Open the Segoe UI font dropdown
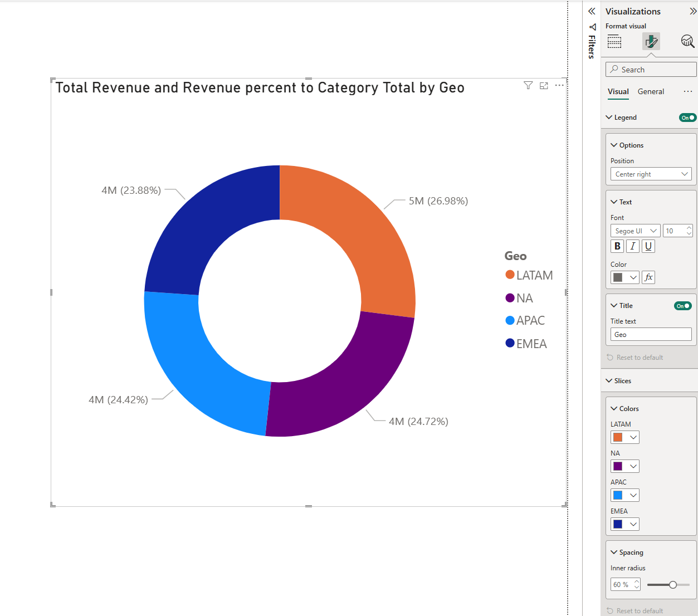Image resolution: width=698 pixels, height=616 pixels. [636, 231]
